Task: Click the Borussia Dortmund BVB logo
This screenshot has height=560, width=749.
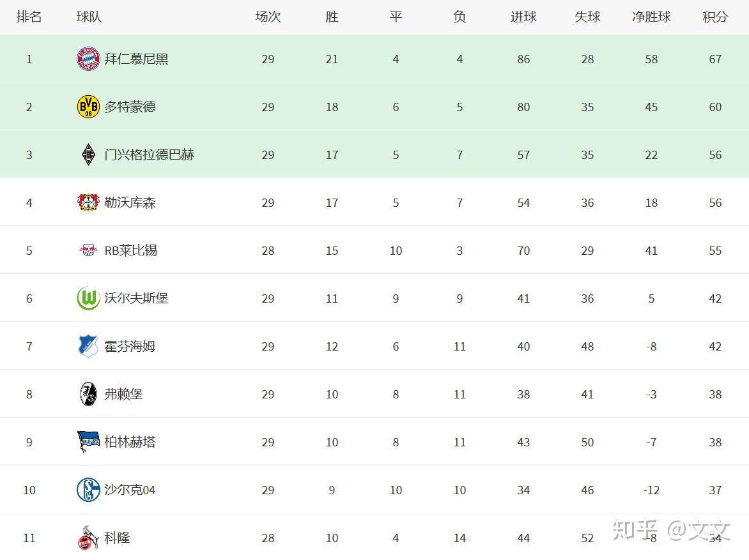Action: (88, 107)
